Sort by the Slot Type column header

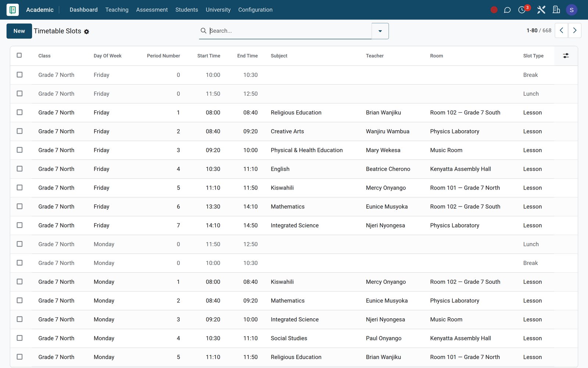[533, 56]
